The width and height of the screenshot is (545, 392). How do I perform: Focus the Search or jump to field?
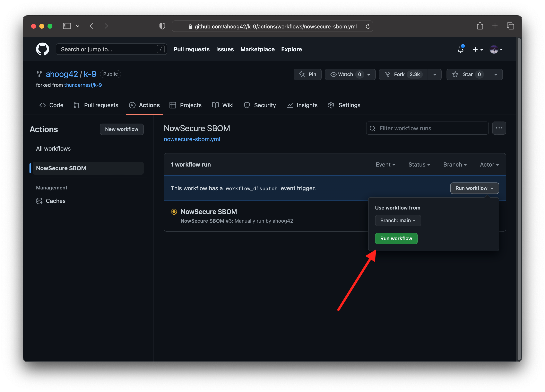pos(111,49)
